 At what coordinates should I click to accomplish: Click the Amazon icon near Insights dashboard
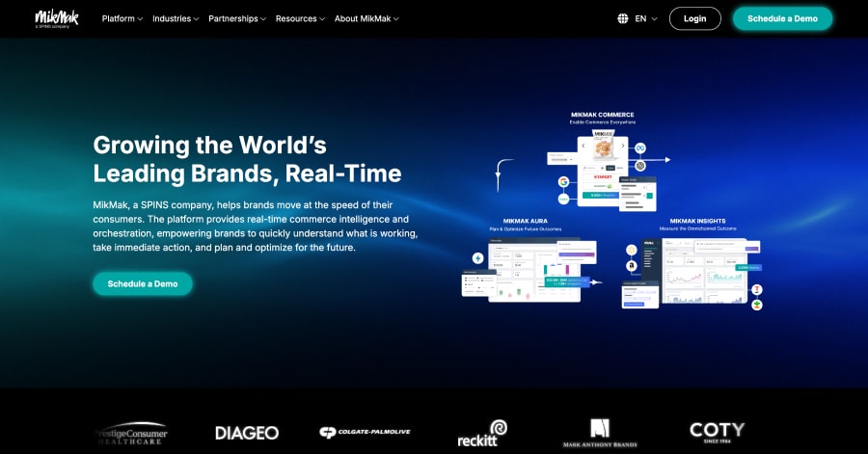631,266
